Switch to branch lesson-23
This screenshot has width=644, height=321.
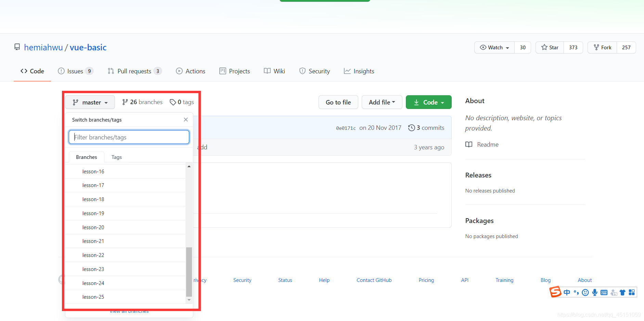(126, 269)
